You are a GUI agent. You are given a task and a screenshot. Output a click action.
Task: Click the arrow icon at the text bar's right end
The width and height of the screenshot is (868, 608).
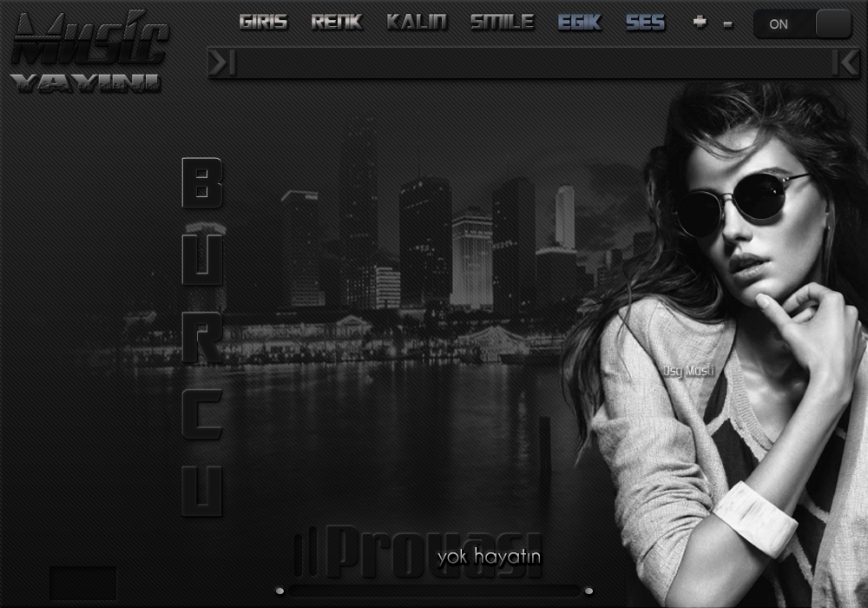coord(845,63)
